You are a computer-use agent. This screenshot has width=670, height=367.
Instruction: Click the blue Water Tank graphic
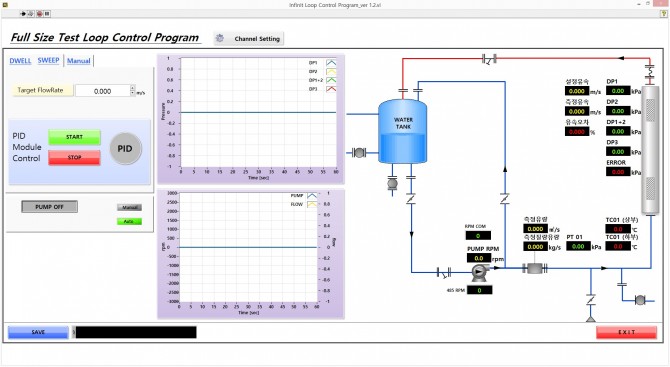click(403, 131)
